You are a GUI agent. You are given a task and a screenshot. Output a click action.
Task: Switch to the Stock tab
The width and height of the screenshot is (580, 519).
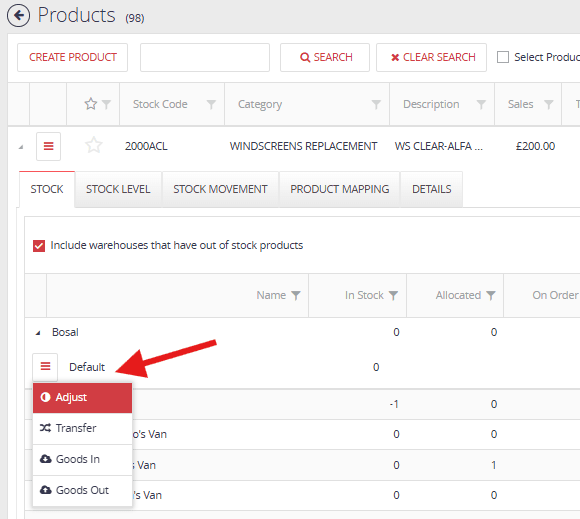tap(47, 189)
